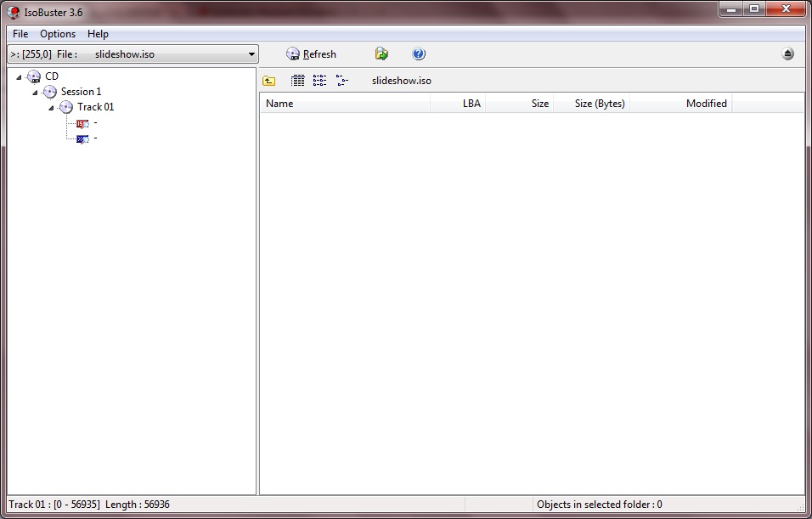
Task: Open the Options menu
Action: pyautogui.click(x=57, y=34)
